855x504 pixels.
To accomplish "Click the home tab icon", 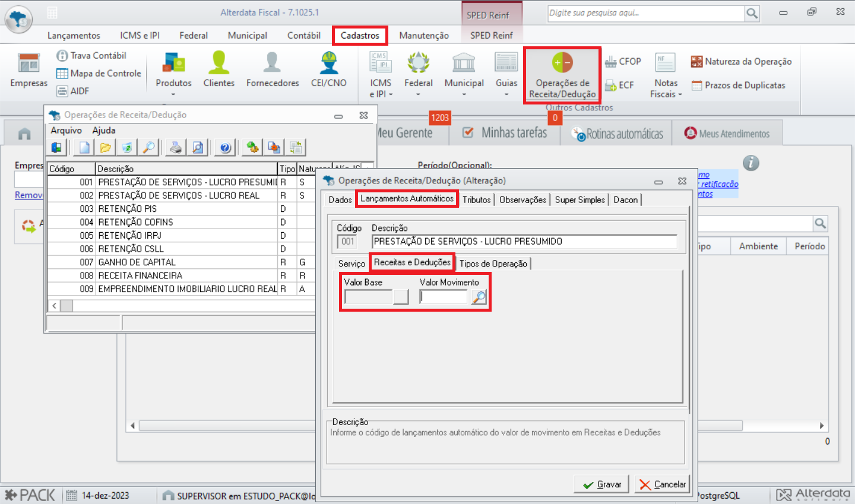I will [x=24, y=134].
